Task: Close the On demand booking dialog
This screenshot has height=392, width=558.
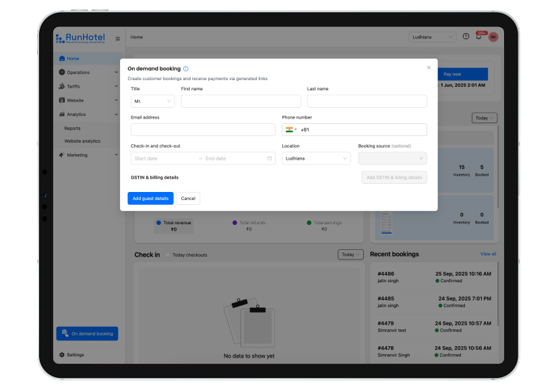Action: click(429, 67)
